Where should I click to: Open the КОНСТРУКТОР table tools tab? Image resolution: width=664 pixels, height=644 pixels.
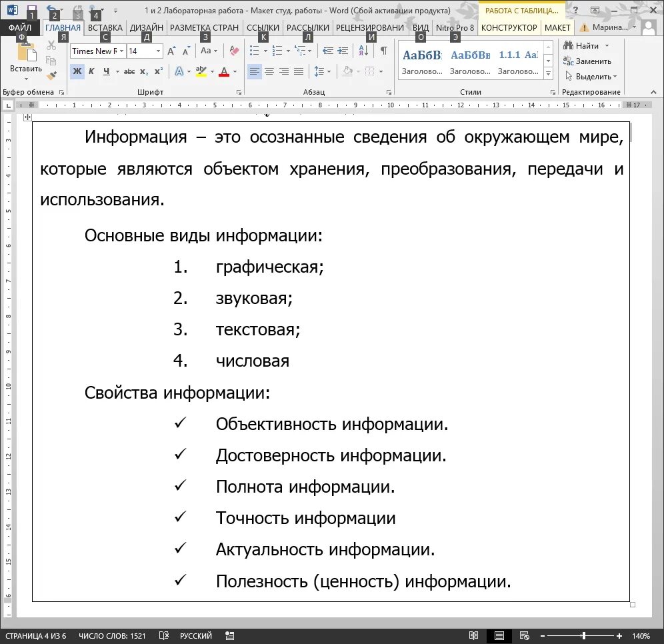(509, 27)
